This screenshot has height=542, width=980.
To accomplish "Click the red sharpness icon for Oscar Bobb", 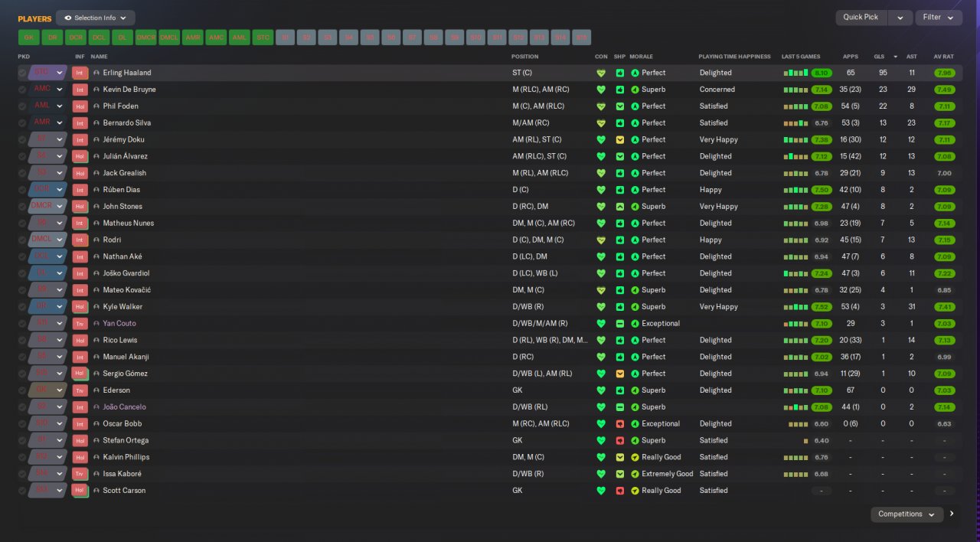I will pos(620,423).
